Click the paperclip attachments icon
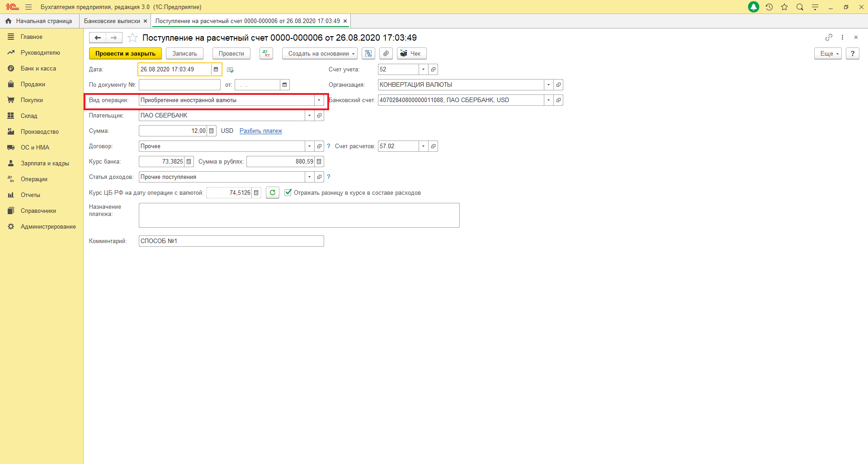The height and width of the screenshot is (464, 868). (386, 53)
